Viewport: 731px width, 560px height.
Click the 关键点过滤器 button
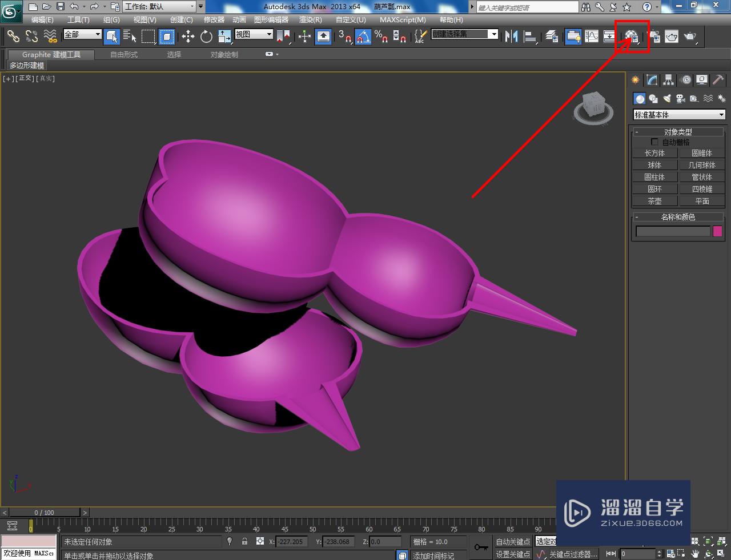click(573, 554)
